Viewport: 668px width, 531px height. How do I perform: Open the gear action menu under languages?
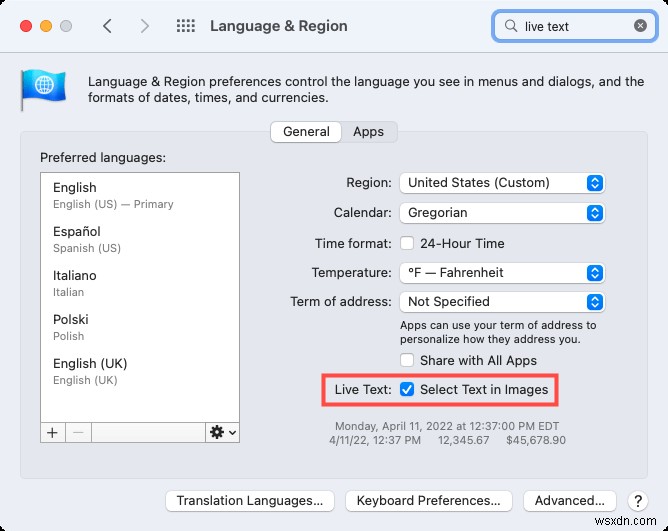[x=222, y=433]
